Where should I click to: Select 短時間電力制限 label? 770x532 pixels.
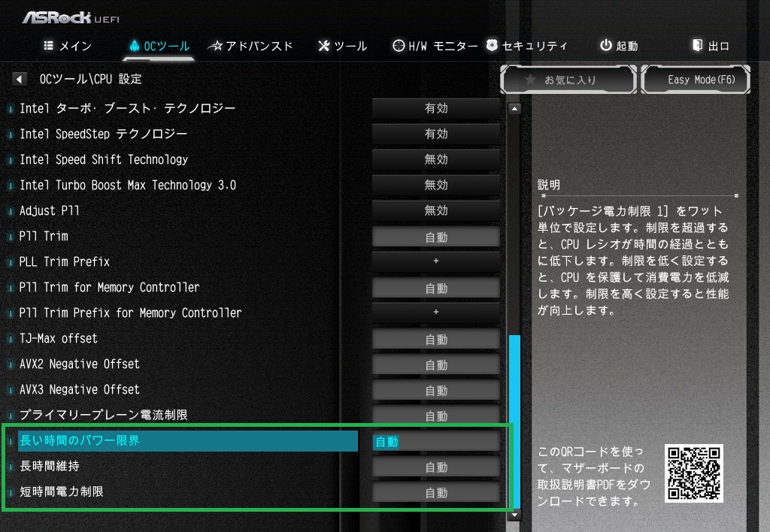[x=62, y=491]
